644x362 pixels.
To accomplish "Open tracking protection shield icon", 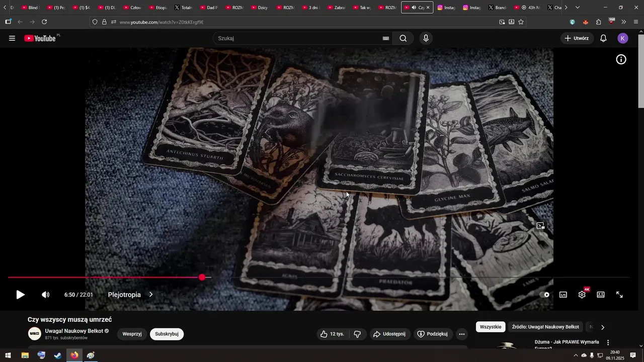I will [95, 22].
